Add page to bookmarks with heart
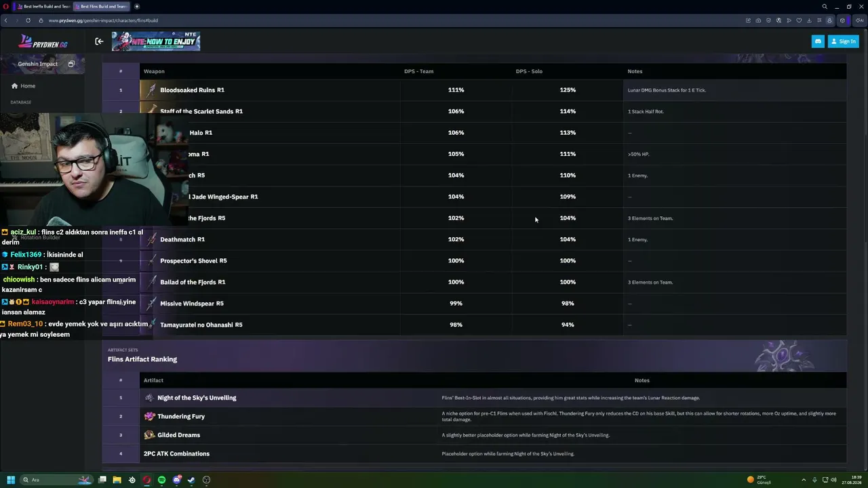 coord(799,20)
